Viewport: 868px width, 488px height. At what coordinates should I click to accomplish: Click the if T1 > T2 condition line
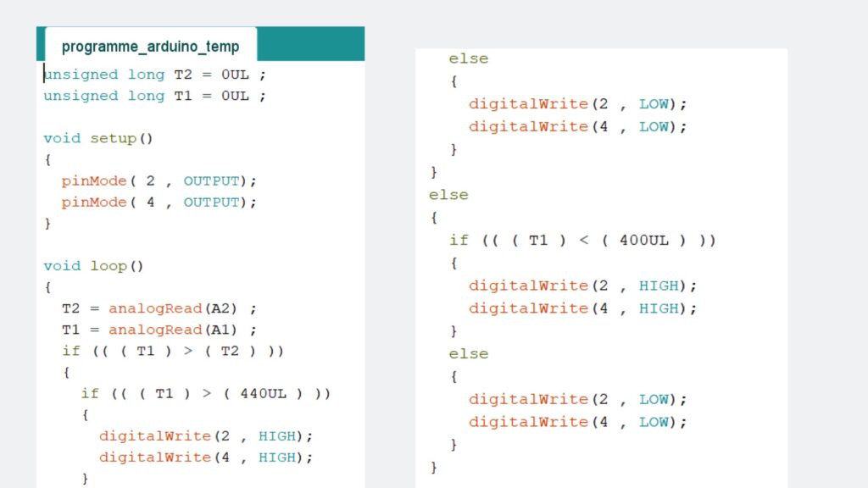click(172, 351)
